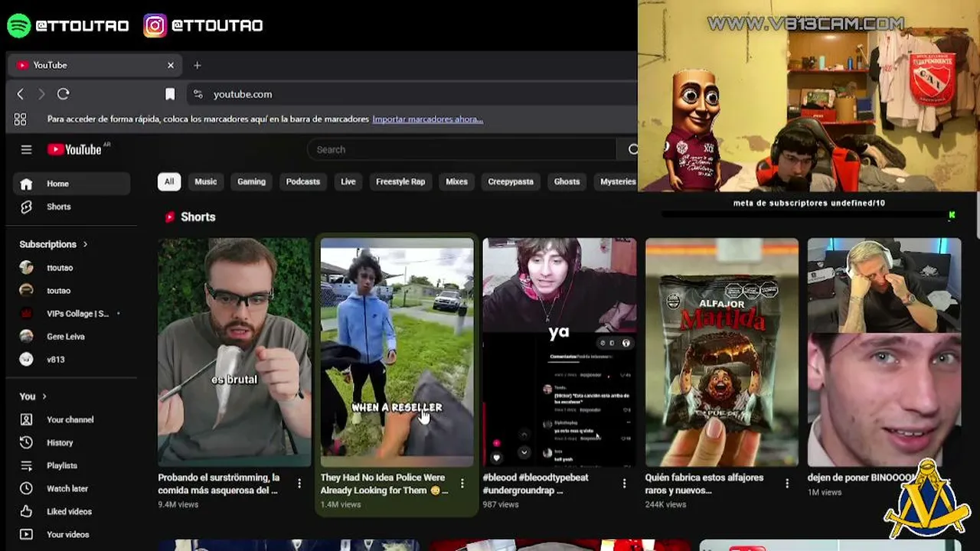
Task: Click the Importar marcadores ahora link
Action: [x=427, y=119]
